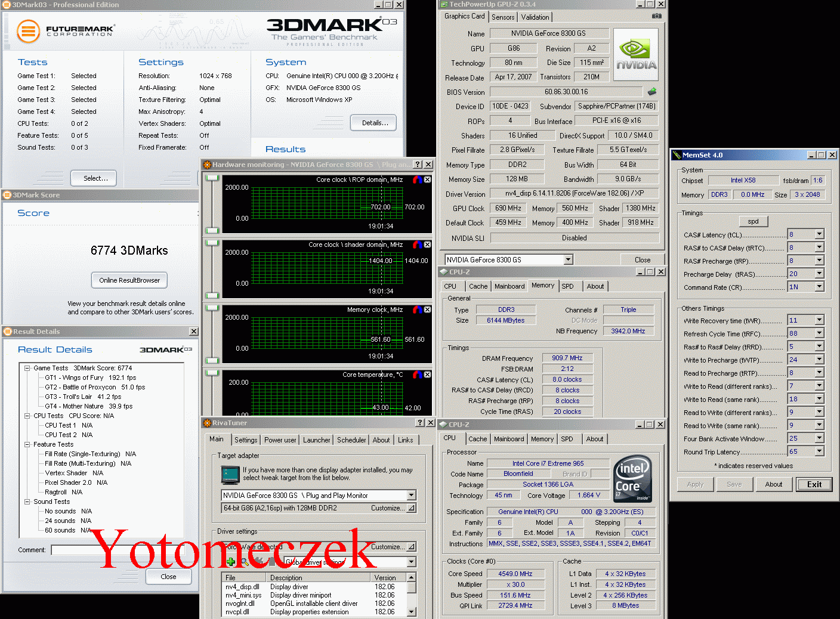
Task: Click the magnet icon on Memory clock graph
Action: [418, 309]
